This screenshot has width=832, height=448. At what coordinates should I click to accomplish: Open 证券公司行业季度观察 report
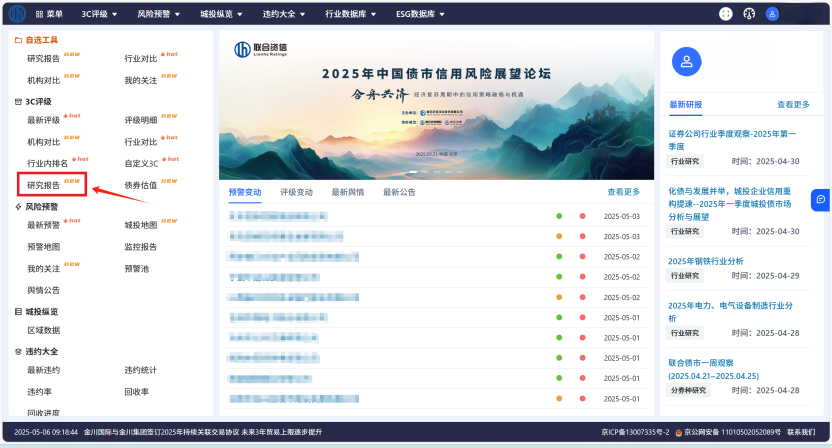pyautogui.click(x=732, y=140)
